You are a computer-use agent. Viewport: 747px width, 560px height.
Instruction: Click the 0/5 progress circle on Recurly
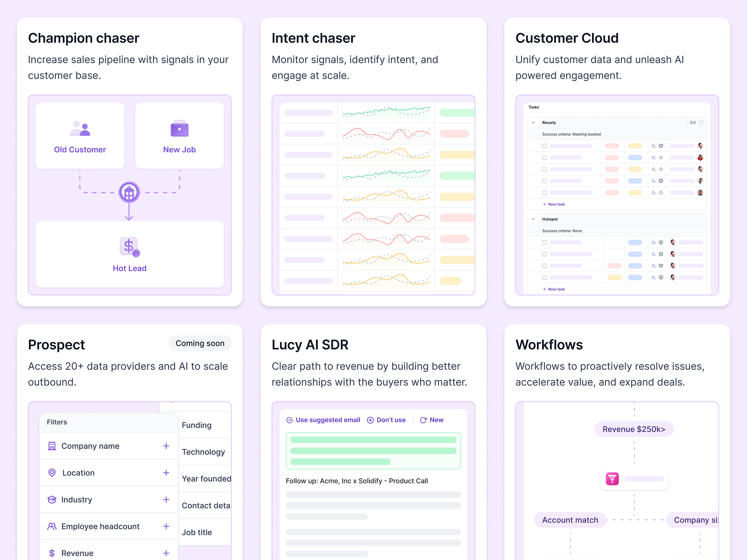tap(701, 122)
